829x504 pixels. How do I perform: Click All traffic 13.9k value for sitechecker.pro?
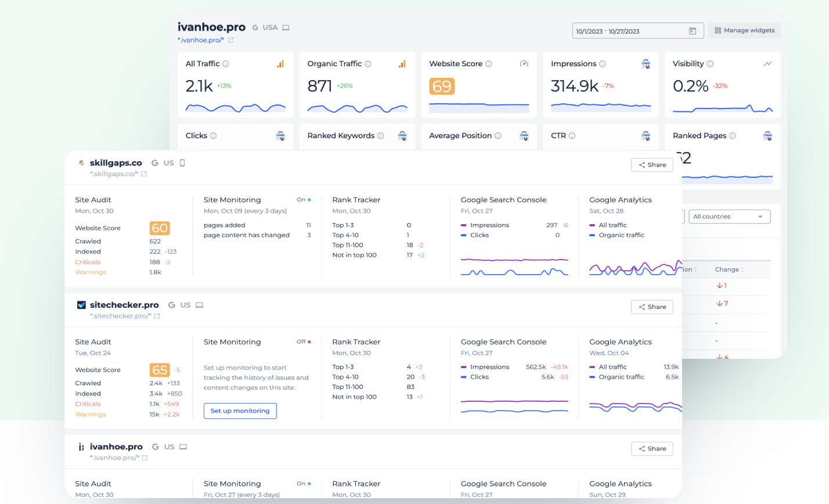tap(671, 367)
